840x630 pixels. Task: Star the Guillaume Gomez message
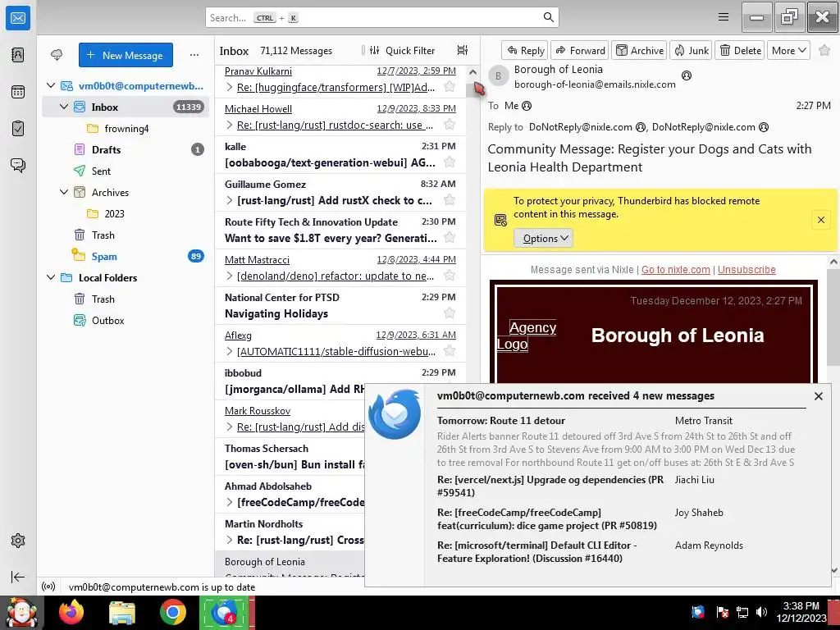(x=450, y=200)
